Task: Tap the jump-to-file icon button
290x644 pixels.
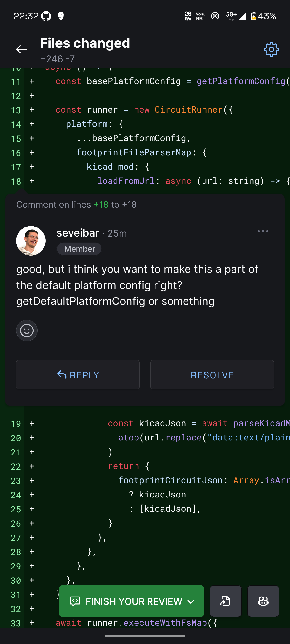Action: 225,601
